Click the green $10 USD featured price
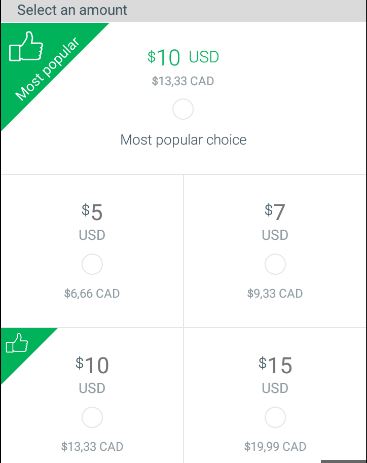The image size is (367, 463). tap(183, 57)
